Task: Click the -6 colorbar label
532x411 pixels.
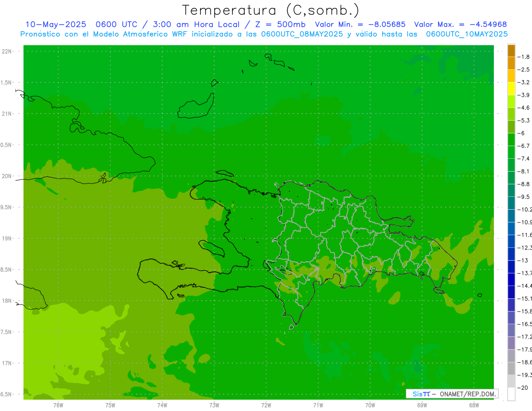Action: 522,133
